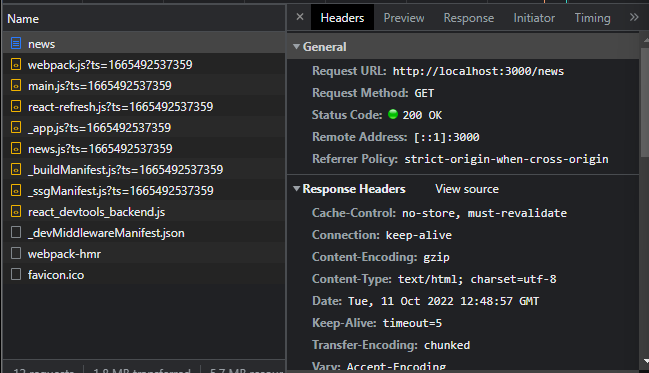The width and height of the screenshot is (649, 373).
Task: Click the main.js script file icon
Action: click(x=16, y=85)
